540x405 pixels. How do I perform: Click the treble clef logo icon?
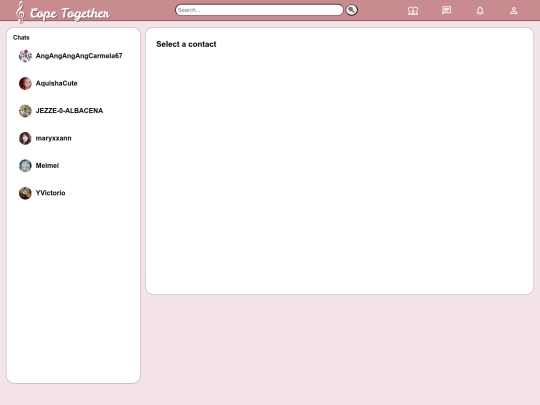pos(20,12)
